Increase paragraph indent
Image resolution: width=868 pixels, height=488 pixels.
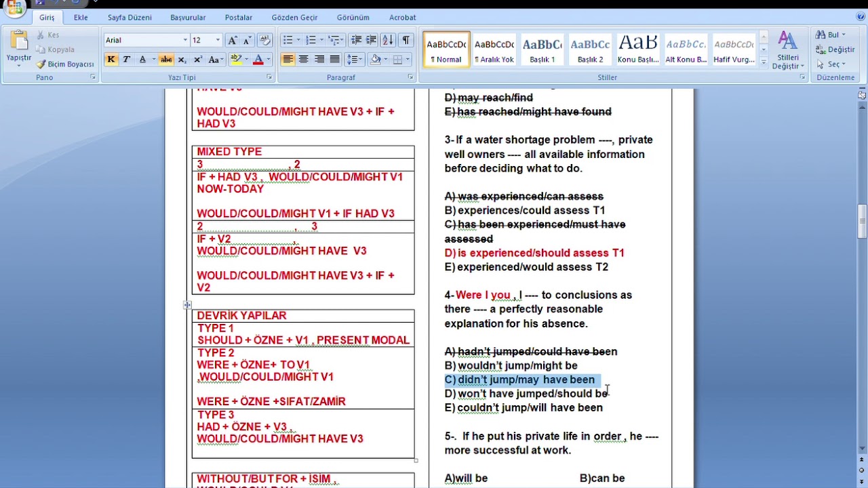[x=372, y=40]
